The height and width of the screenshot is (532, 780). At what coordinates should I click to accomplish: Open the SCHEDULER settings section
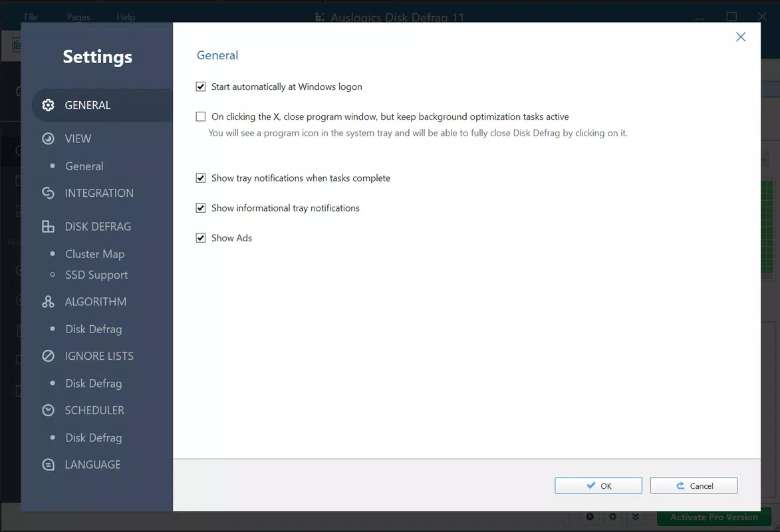click(94, 410)
